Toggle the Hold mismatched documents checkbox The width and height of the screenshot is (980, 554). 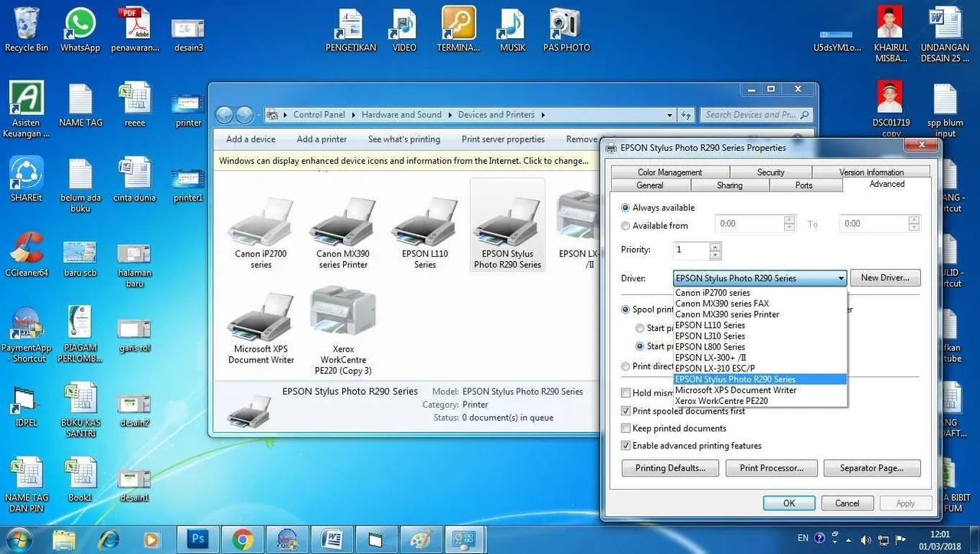pyautogui.click(x=626, y=393)
